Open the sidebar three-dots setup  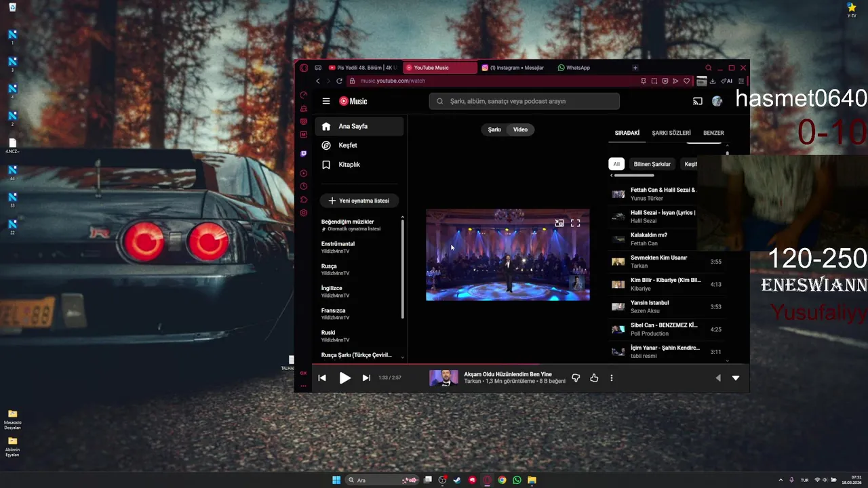coord(304,386)
